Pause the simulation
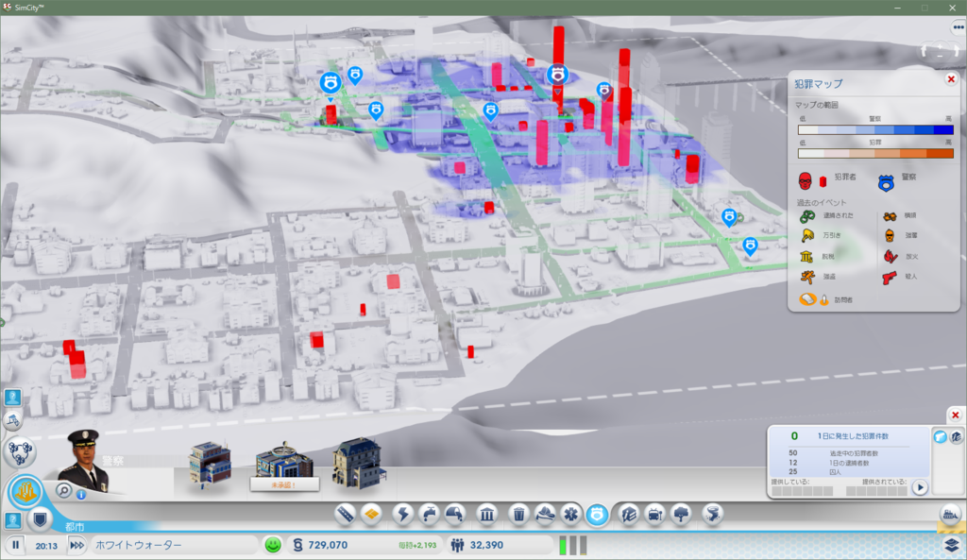This screenshot has height=560, width=967. coord(15,545)
